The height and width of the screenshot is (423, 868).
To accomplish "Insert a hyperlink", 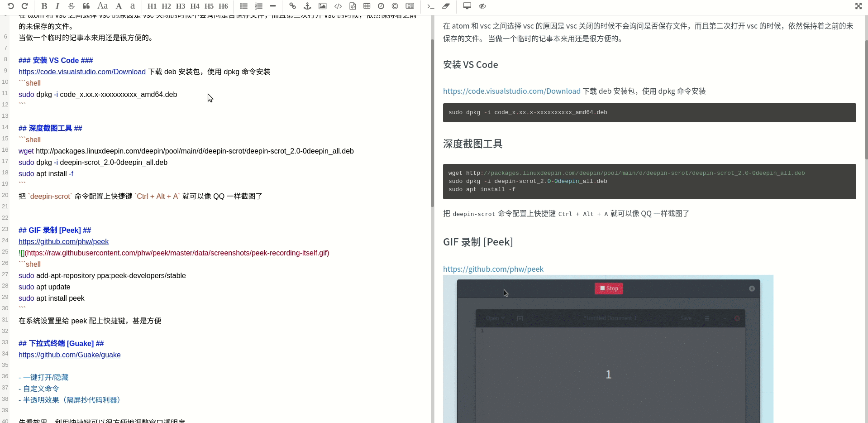I will click(293, 6).
